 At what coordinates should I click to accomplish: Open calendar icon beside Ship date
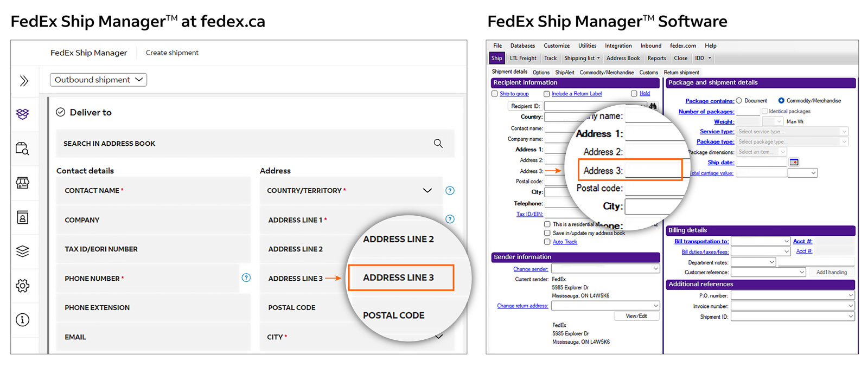[794, 162]
